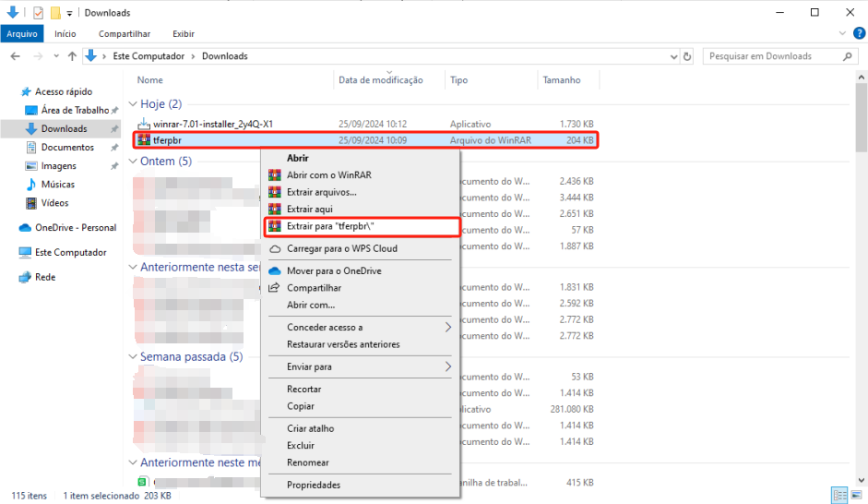
Task: Collapse the Hoje (2) file group
Action: [x=133, y=104]
